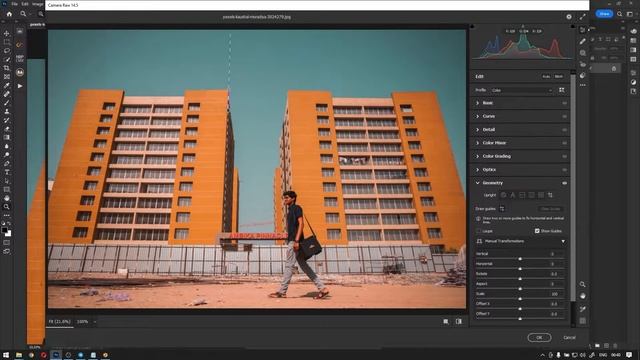
Task: Click OK to apply Camera Raw
Action: [x=539, y=338]
